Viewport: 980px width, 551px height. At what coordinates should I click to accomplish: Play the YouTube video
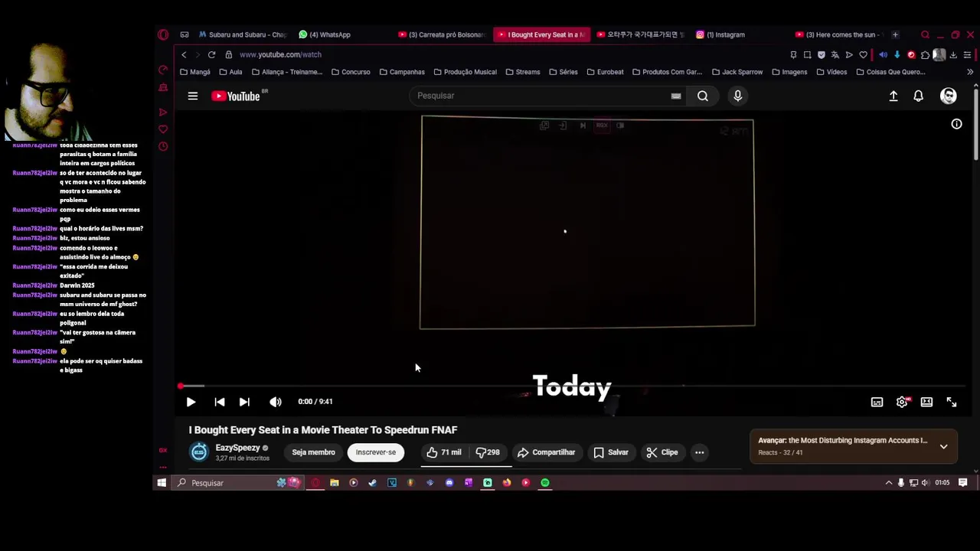click(x=191, y=402)
